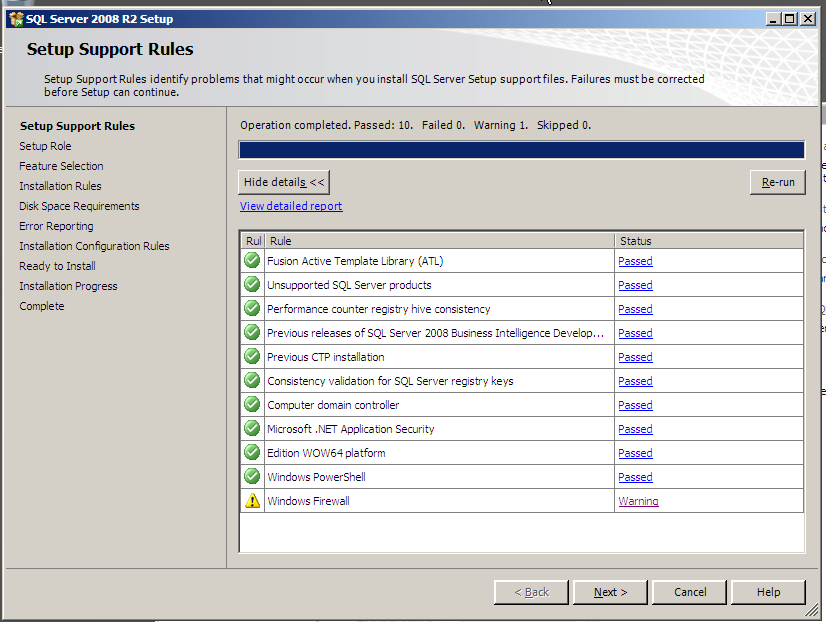This screenshot has width=826, height=622.
Task: Open Passed link for Previous CTP installation
Action: [635, 357]
